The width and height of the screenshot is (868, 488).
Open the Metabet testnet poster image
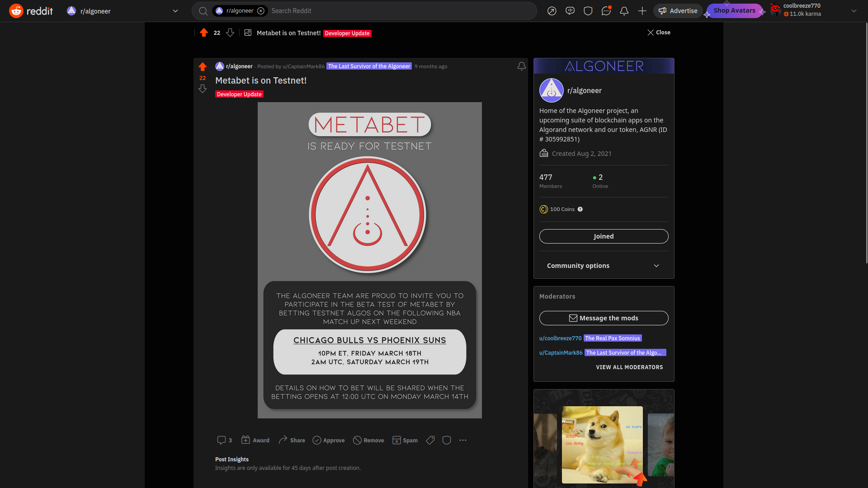pos(369,260)
